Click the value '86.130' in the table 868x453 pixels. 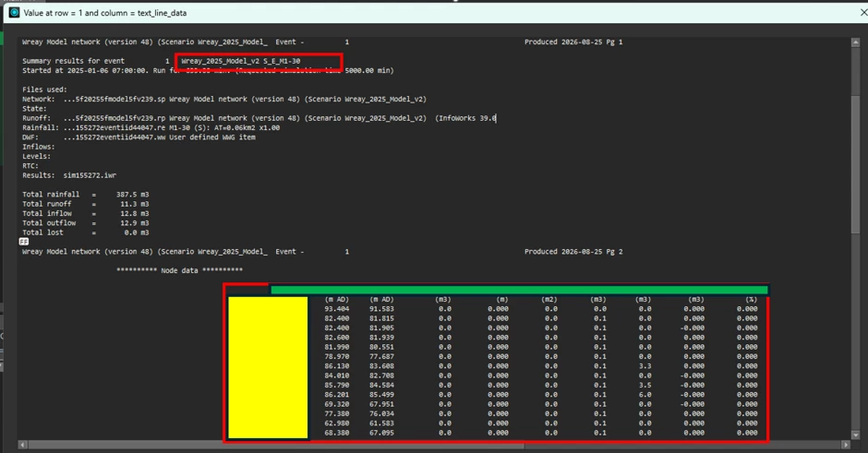point(336,365)
